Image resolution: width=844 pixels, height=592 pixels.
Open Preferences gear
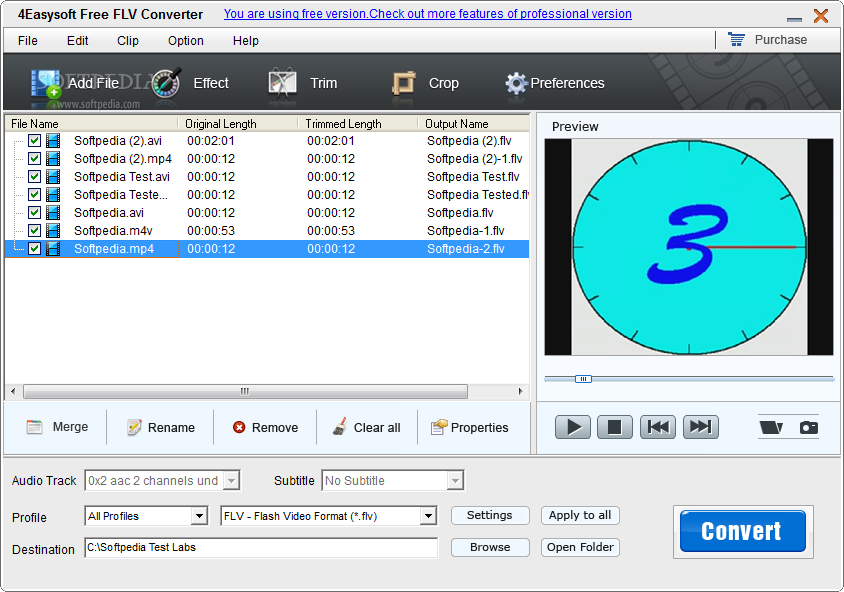pyautogui.click(x=516, y=83)
